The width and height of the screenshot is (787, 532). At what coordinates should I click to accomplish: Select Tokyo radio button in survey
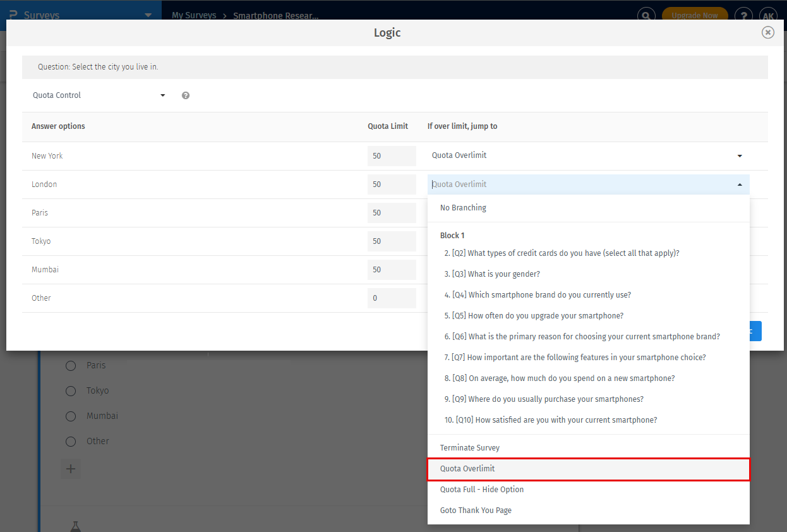point(71,391)
